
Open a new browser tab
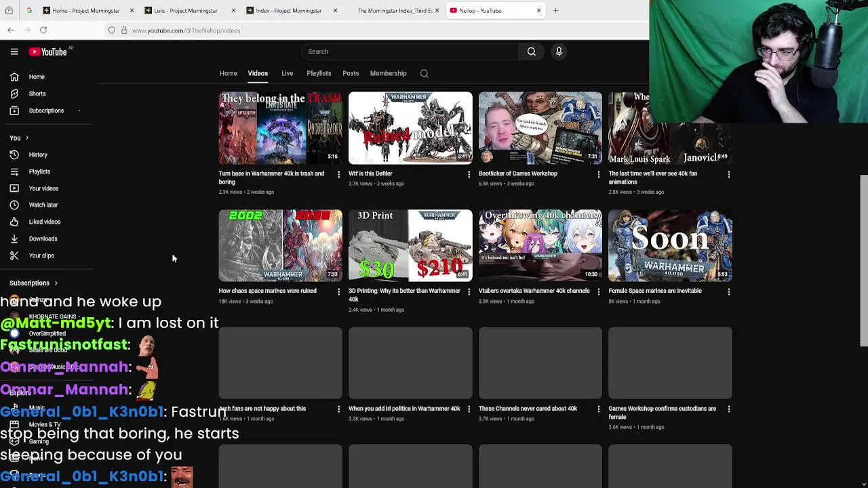coord(555,10)
